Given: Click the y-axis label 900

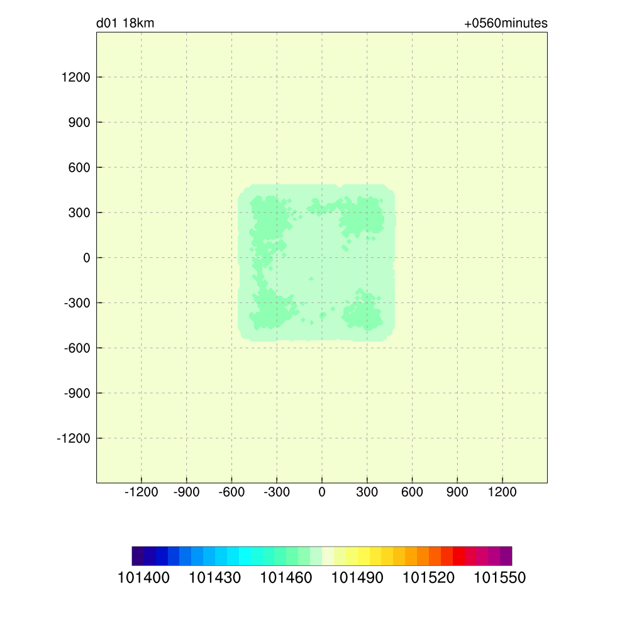Looking at the screenshot, I should tap(79, 123).
